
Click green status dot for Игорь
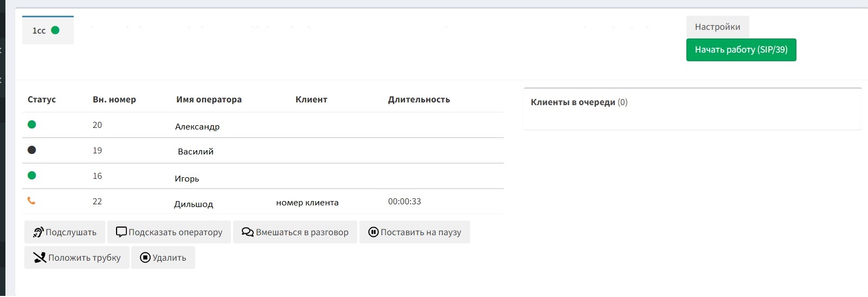pyautogui.click(x=32, y=176)
